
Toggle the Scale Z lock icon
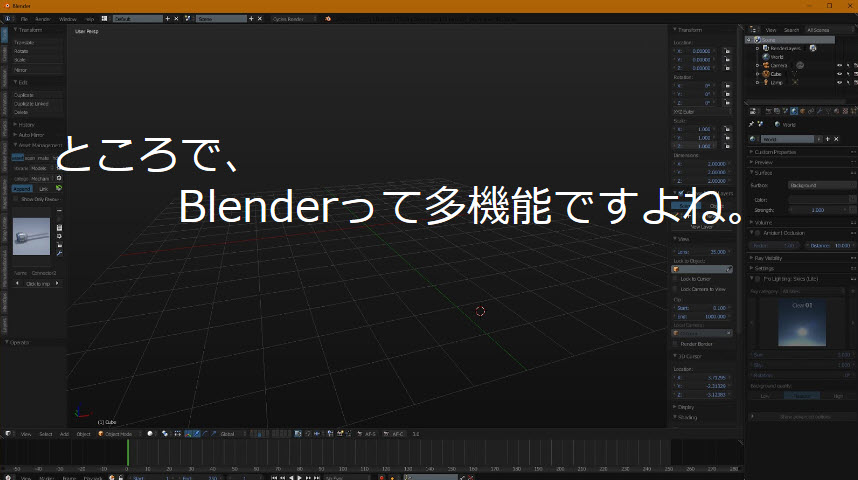(727, 147)
